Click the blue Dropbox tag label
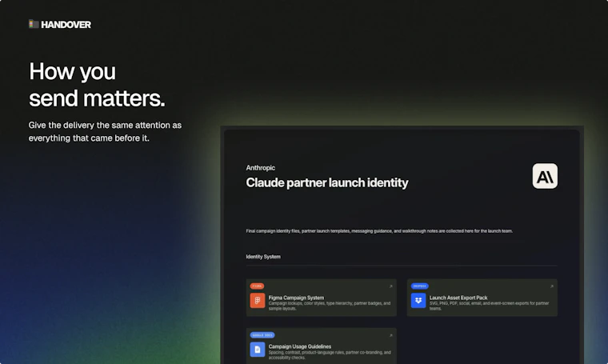 (419, 286)
